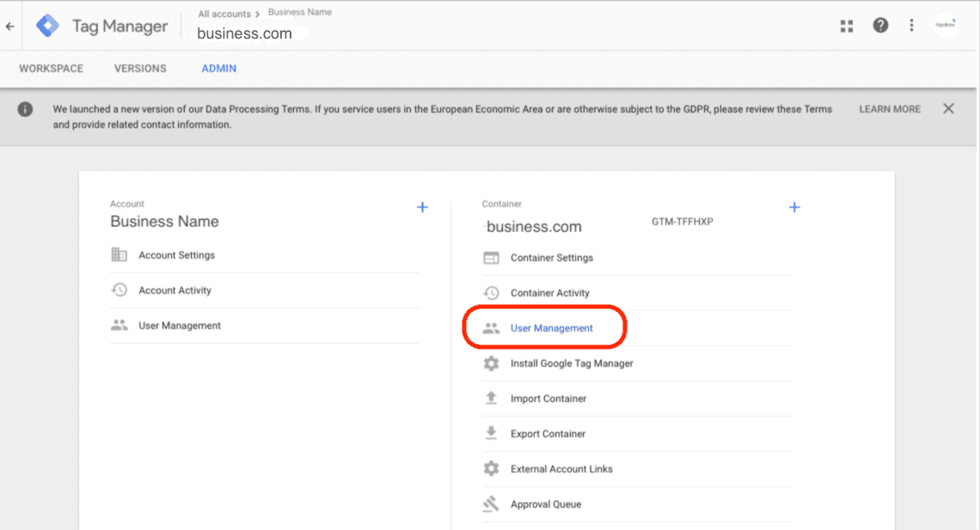Screen dimensions: 980x530
Task: Open the three-dot more options menu
Action: point(911,25)
